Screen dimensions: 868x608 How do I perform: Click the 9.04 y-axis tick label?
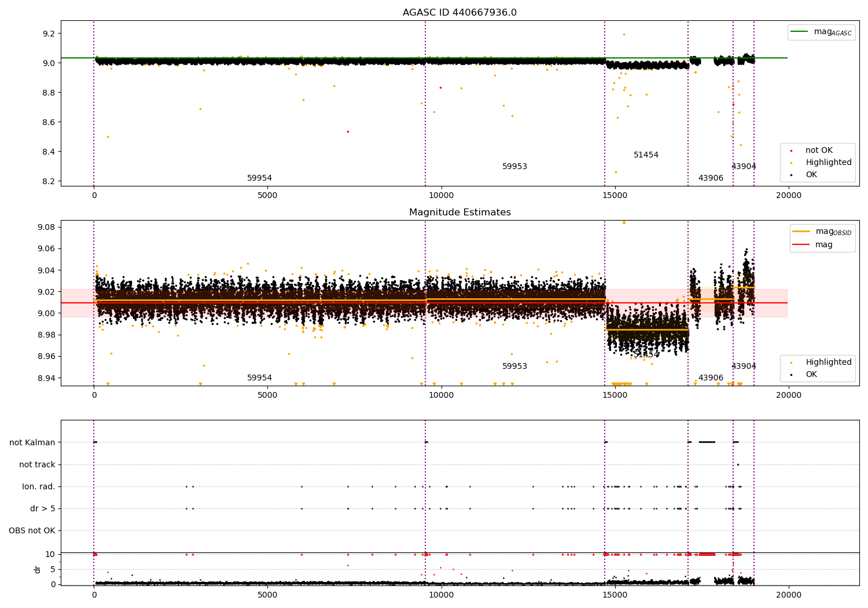47,270
